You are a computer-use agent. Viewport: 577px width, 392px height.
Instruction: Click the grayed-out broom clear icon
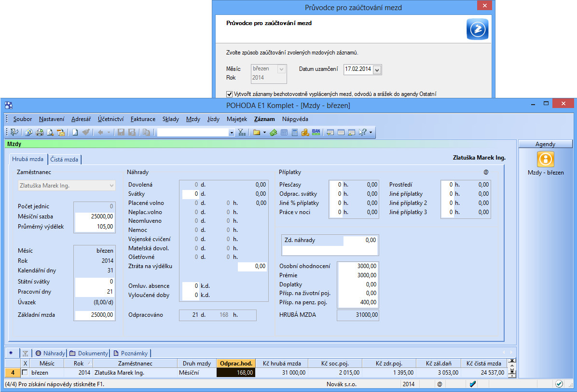[x=86, y=133]
